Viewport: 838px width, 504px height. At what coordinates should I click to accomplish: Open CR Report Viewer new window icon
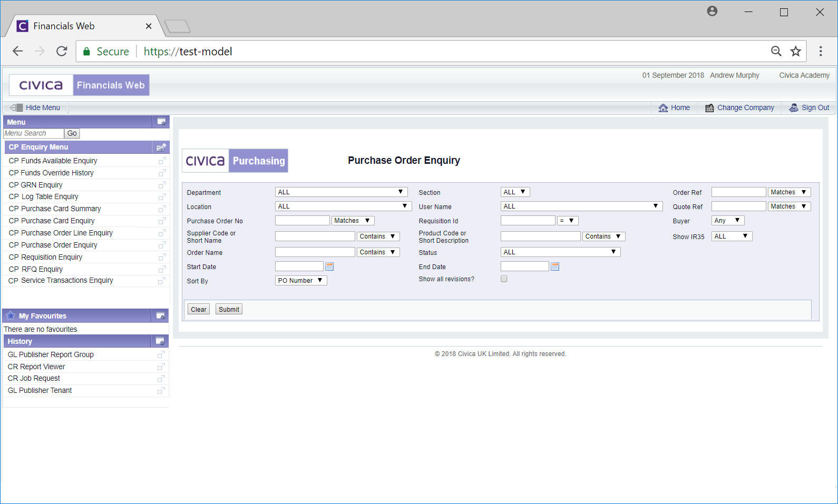coord(161,367)
